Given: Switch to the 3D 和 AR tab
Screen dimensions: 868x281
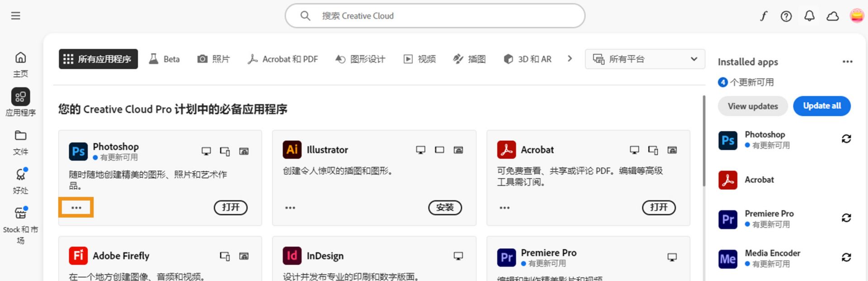Looking at the screenshot, I should [x=528, y=59].
